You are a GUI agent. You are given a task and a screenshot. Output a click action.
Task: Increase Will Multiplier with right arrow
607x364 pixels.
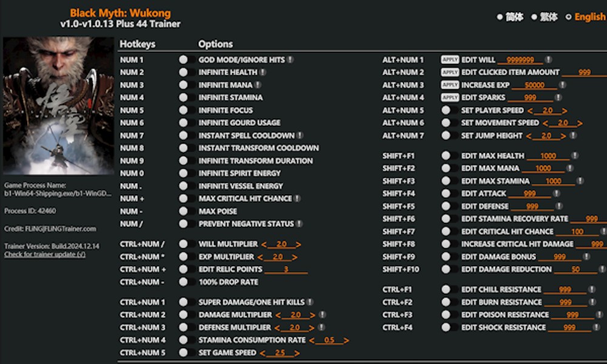pyautogui.click(x=298, y=244)
